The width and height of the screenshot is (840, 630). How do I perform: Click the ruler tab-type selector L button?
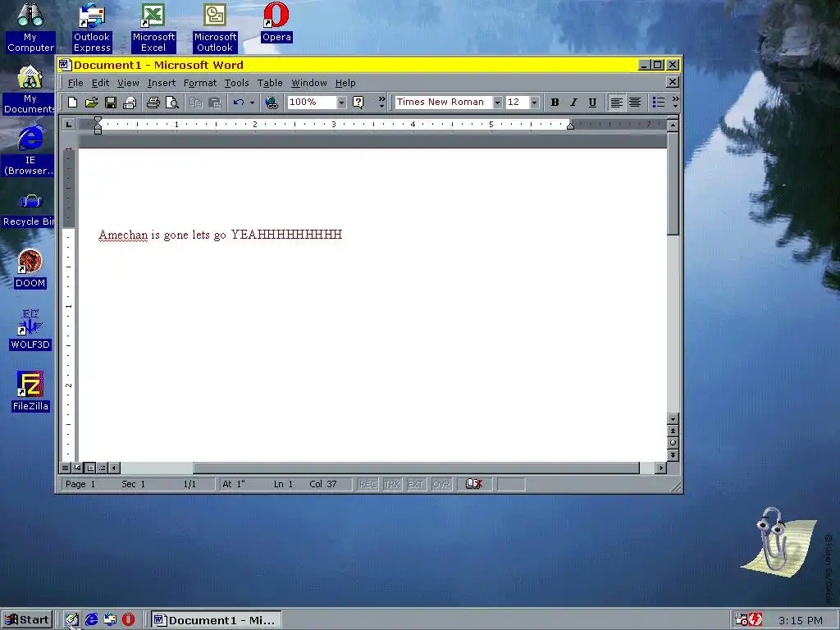pyautogui.click(x=69, y=125)
